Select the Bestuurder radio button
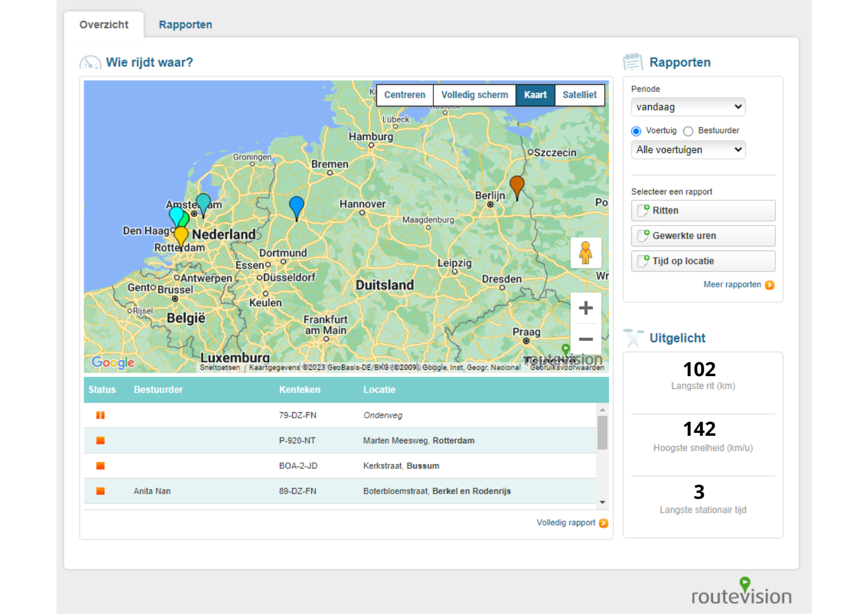 tap(688, 131)
